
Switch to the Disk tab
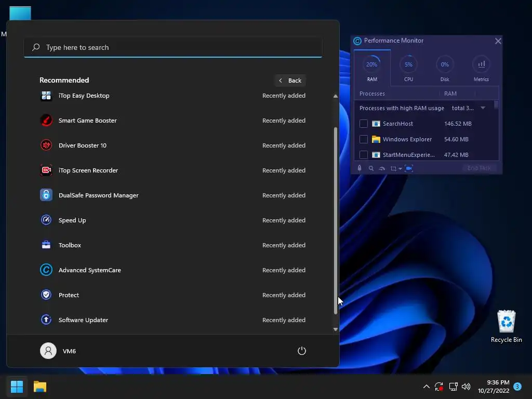(x=445, y=68)
